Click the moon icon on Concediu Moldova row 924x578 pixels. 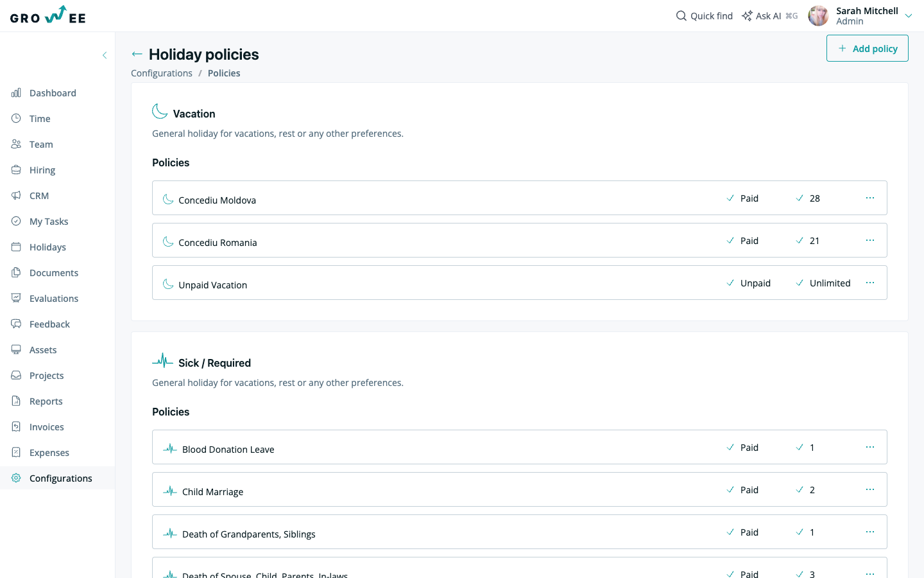tap(168, 199)
